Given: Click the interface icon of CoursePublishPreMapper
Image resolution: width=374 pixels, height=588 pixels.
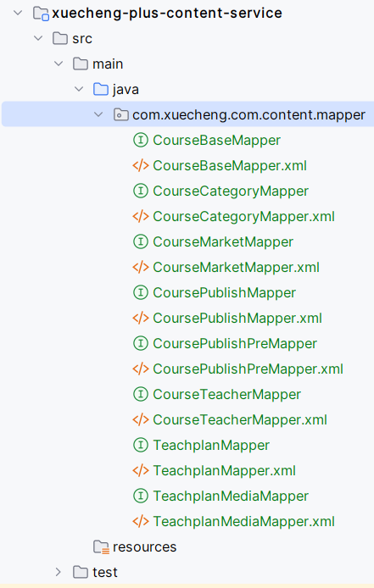Looking at the screenshot, I should [x=141, y=343].
